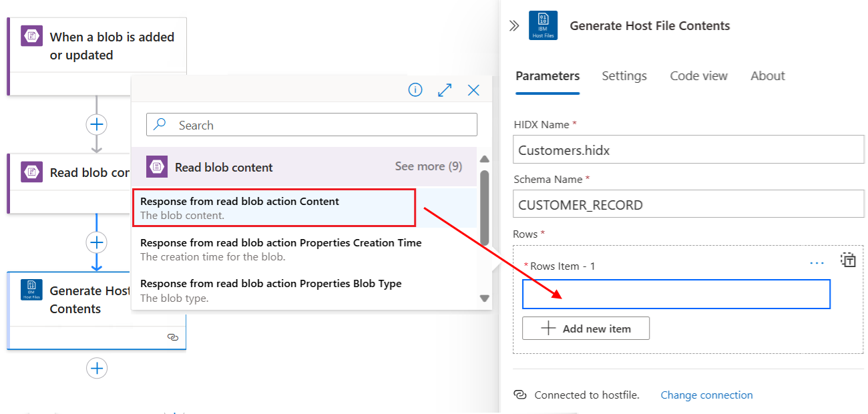Expand See more (9) for Read blob content

[428, 166]
